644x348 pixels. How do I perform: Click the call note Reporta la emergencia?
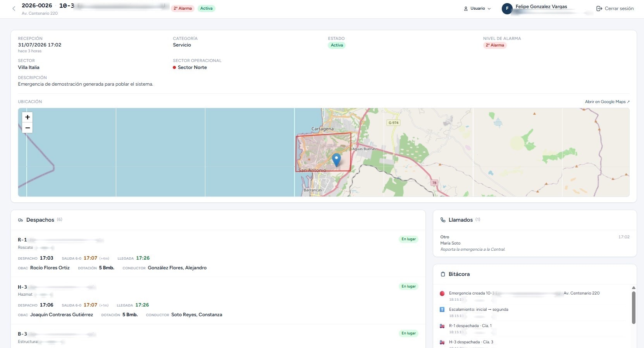(x=473, y=250)
